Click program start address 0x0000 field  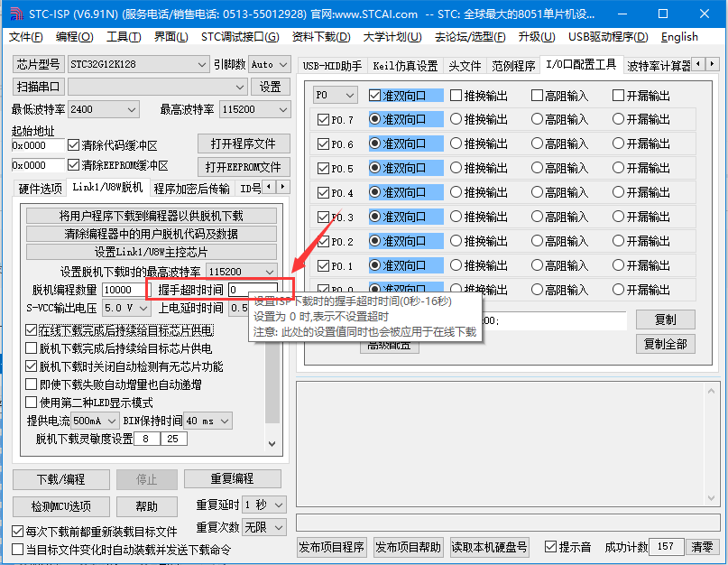[38, 145]
